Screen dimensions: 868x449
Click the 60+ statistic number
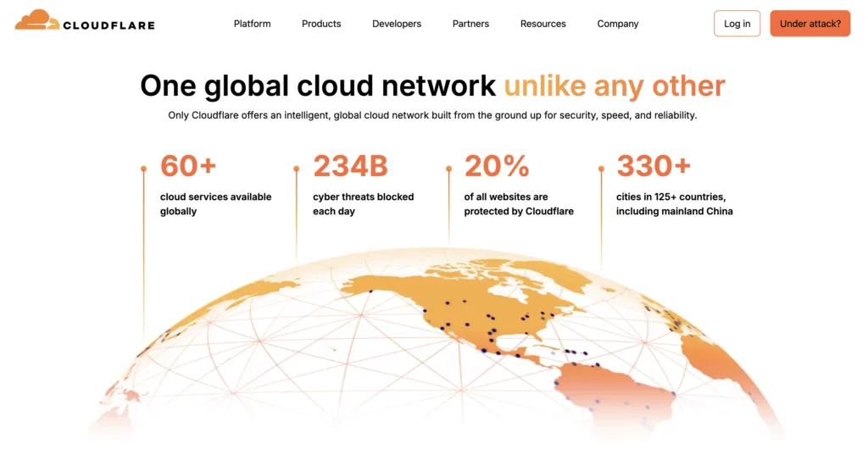pyautogui.click(x=188, y=166)
